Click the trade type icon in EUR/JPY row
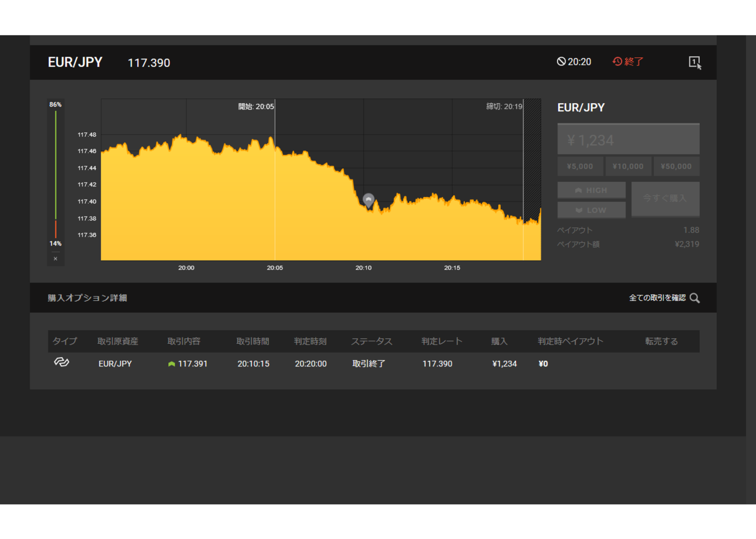This screenshot has height=539, width=756. [x=60, y=363]
